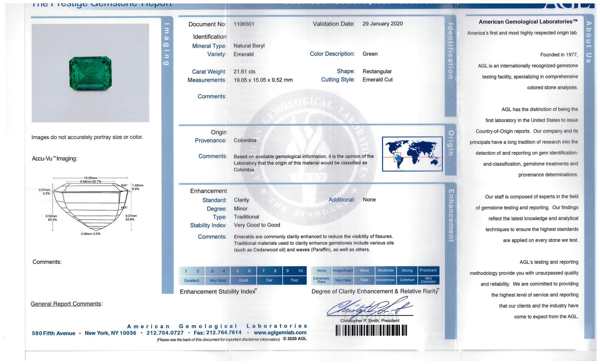Viewport: 600px width, 364px height.
Task: Click the Excellent stability scale cell
Action: pos(192,281)
